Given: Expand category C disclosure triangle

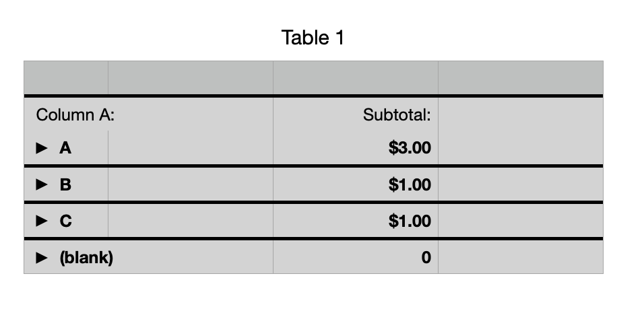Looking at the screenshot, I should [42, 221].
